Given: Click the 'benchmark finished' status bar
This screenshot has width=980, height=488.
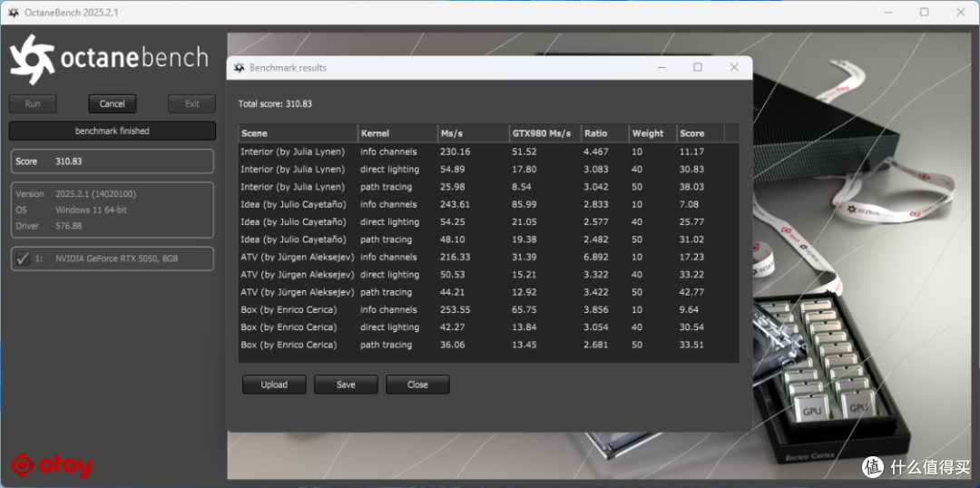Looking at the screenshot, I should pyautogui.click(x=113, y=132).
